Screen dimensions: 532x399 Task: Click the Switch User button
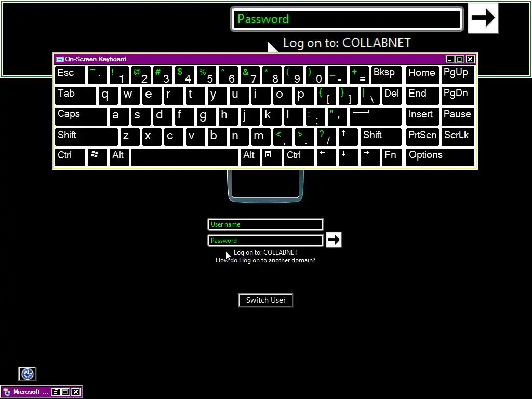click(265, 300)
